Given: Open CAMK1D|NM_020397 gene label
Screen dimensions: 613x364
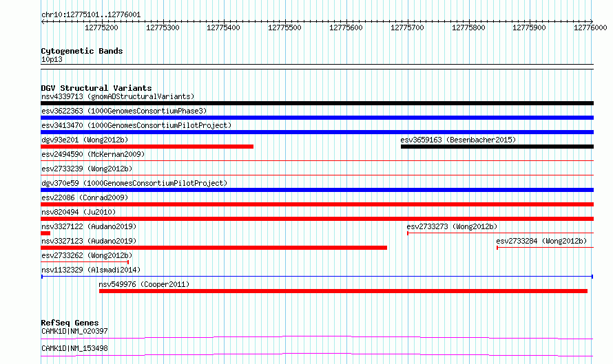Looking at the screenshot, I should pyautogui.click(x=74, y=331).
